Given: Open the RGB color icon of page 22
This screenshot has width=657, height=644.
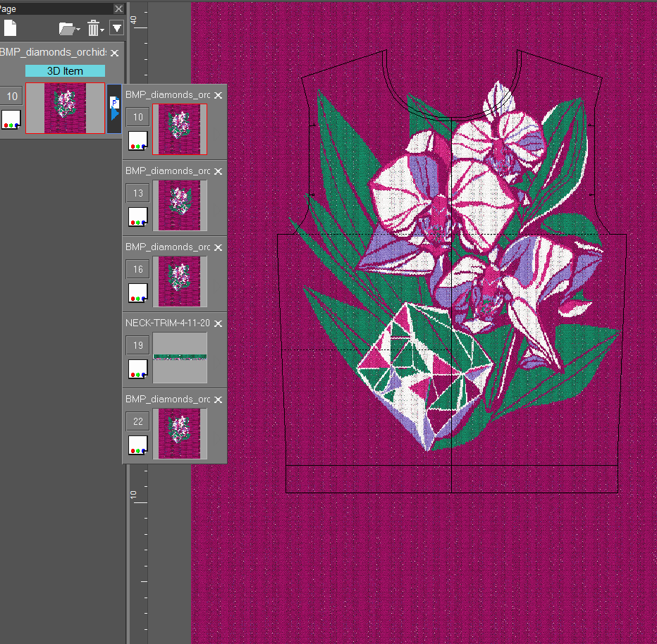Looking at the screenshot, I should coord(138,445).
